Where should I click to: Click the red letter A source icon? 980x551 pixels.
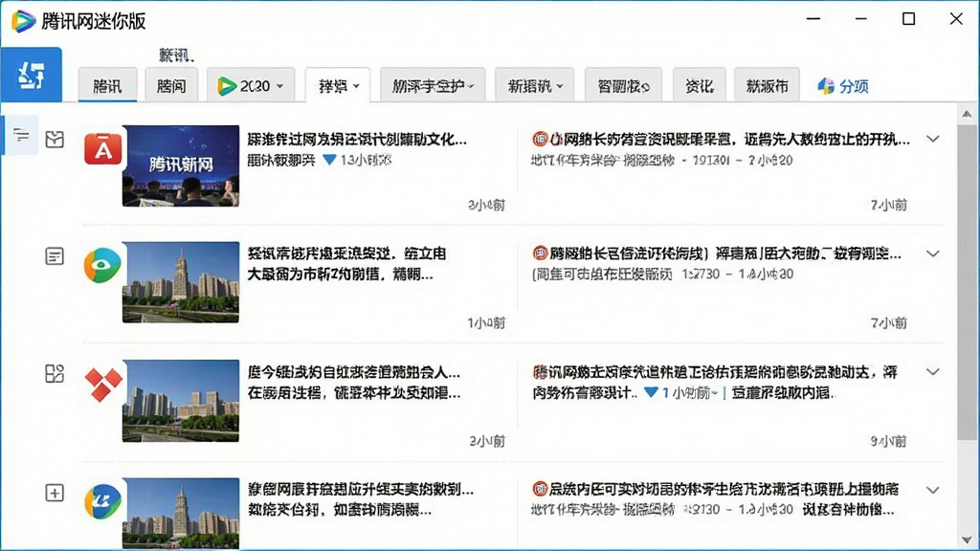pyautogui.click(x=103, y=148)
